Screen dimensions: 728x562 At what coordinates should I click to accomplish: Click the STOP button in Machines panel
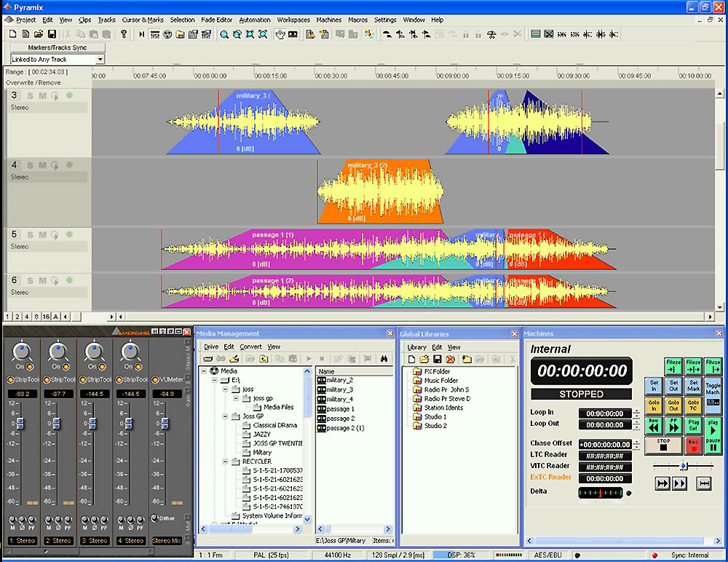point(662,446)
